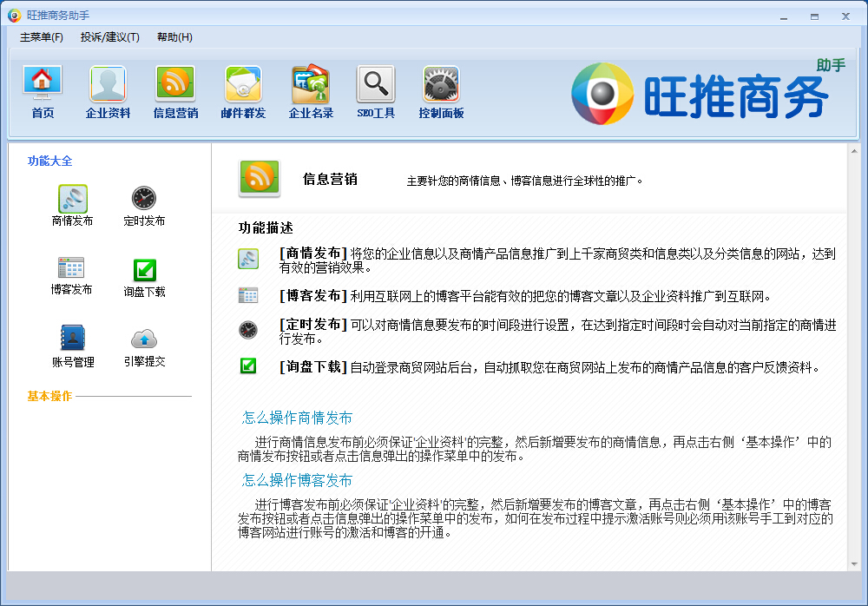This screenshot has width=868, height=606.
Task: Click the 怎么操作商情发布 help link
Action: pyautogui.click(x=297, y=418)
